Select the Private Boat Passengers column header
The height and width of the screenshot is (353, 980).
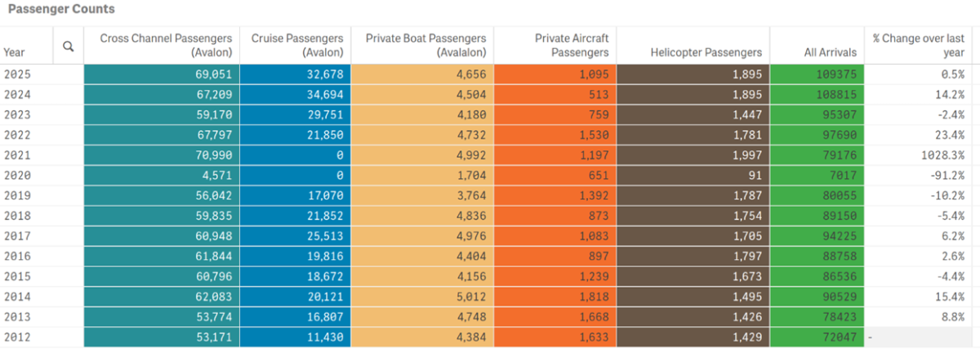425,45
